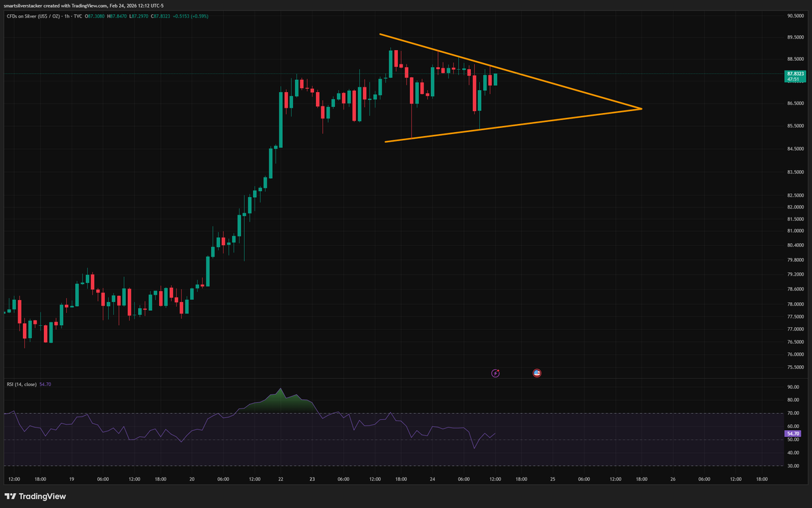Screen dimensions: 812x508
Task: Click the purple lightning event marker on the chart
Action: tap(495, 373)
